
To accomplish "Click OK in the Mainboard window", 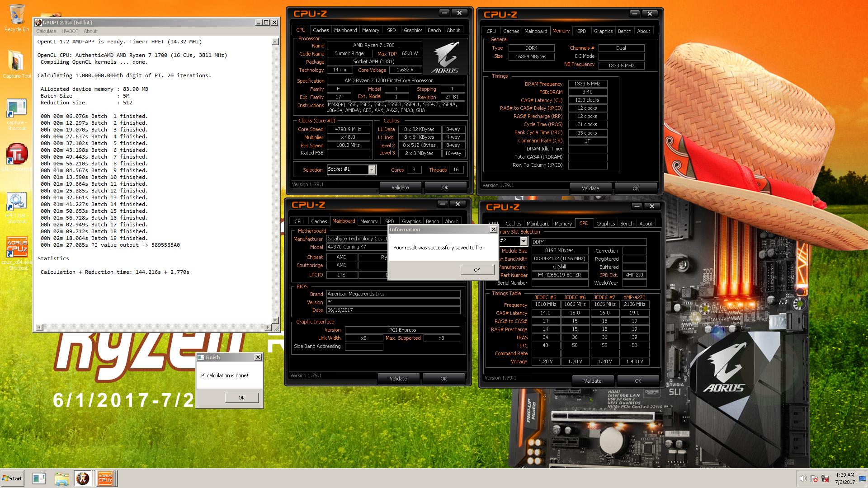I will 443,379.
